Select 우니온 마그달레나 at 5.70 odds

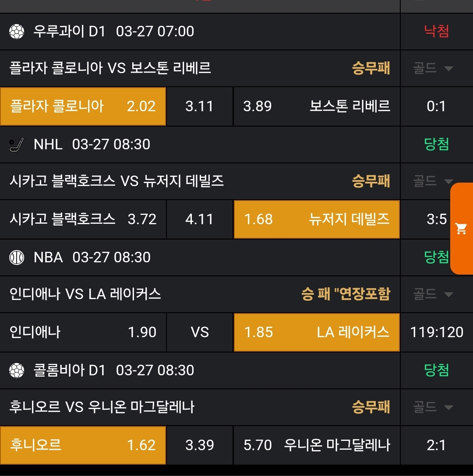(317, 445)
